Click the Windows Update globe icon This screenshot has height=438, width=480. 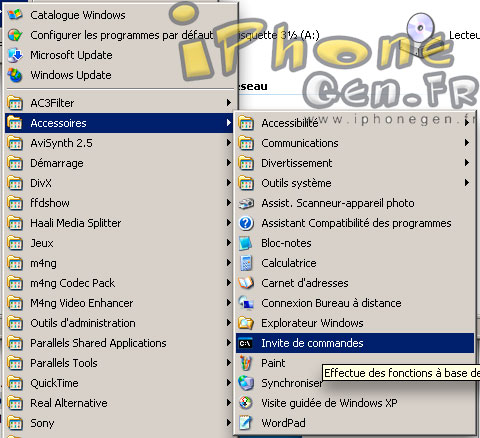pyautogui.click(x=15, y=75)
